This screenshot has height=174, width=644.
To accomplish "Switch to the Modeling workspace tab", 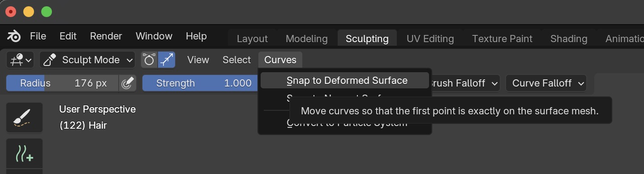I will [307, 39].
